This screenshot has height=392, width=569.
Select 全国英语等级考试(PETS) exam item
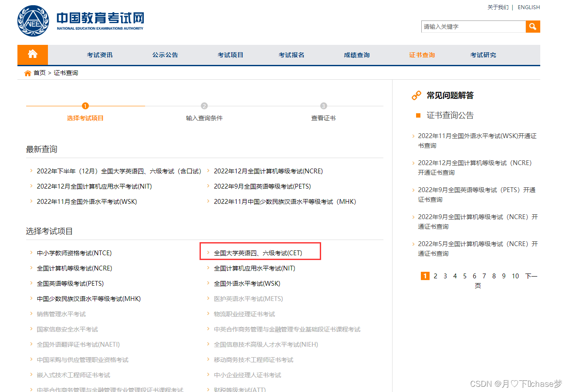click(x=70, y=284)
